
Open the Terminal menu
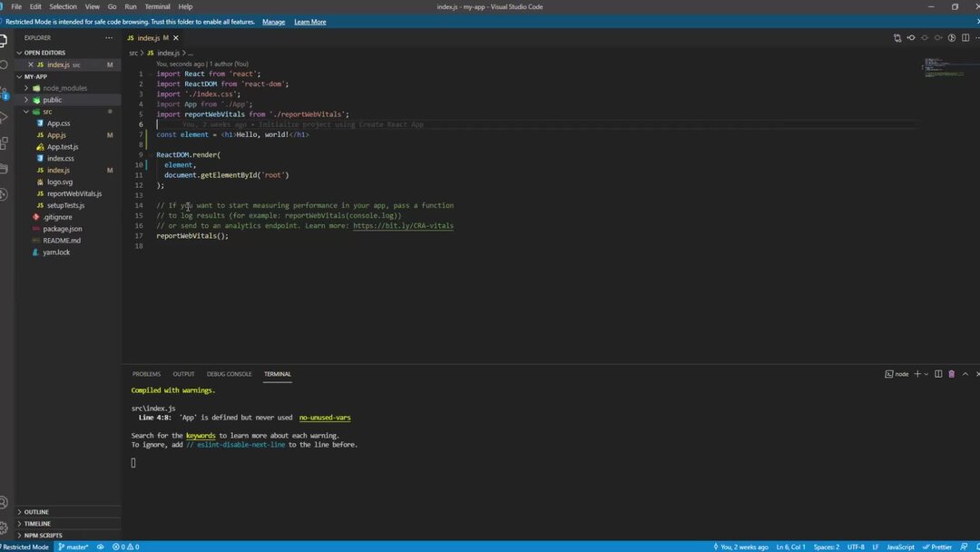pyautogui.click(x=157, y=7)
